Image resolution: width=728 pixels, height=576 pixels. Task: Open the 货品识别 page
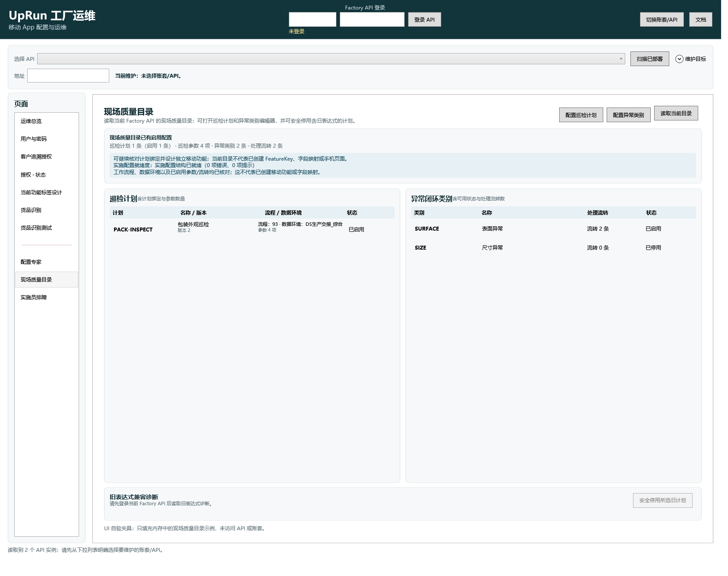click(x=47, y=210)
